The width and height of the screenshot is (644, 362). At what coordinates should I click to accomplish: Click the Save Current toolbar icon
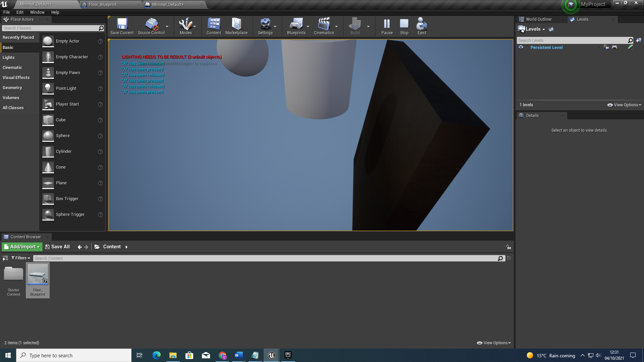click(x=122, y=26)
